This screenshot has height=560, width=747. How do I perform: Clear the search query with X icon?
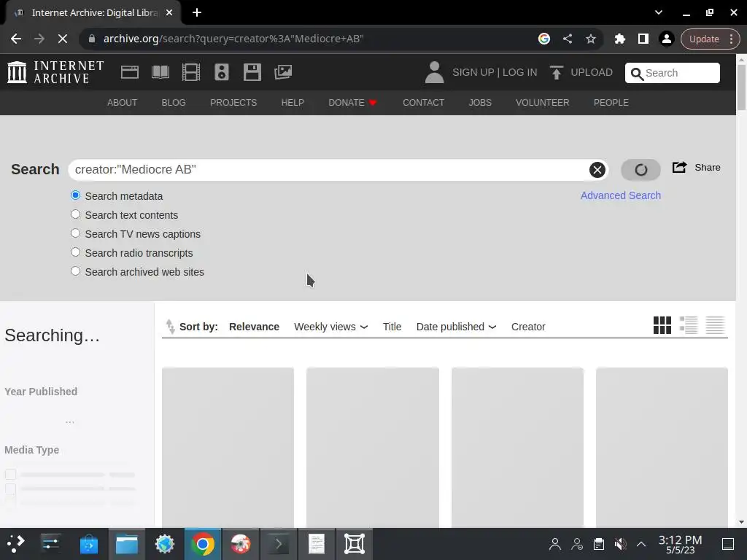597,170
